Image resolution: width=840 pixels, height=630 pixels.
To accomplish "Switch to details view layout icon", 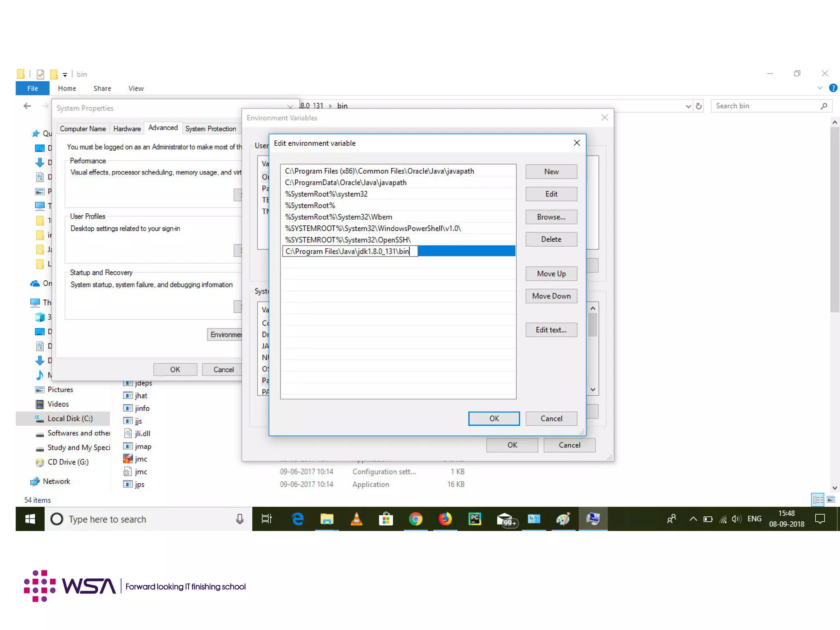I will pyautogui.click(x=817, y=499).
